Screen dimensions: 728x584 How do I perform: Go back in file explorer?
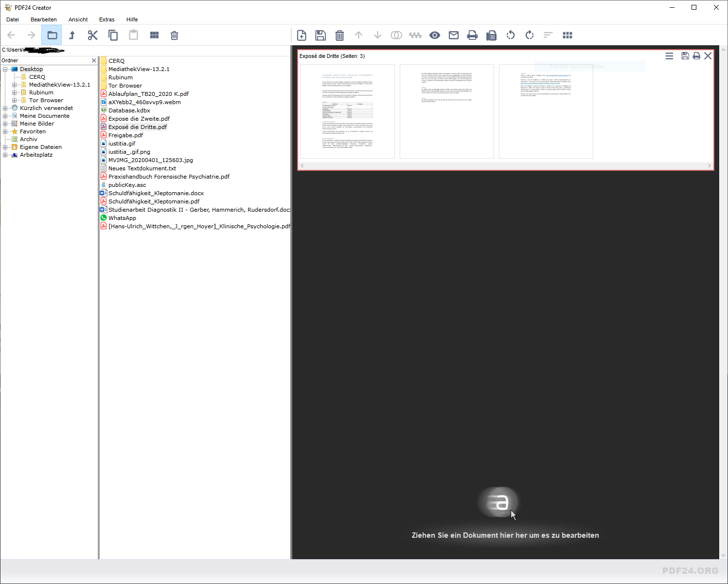pyautogui.click(x=12, y=35)
